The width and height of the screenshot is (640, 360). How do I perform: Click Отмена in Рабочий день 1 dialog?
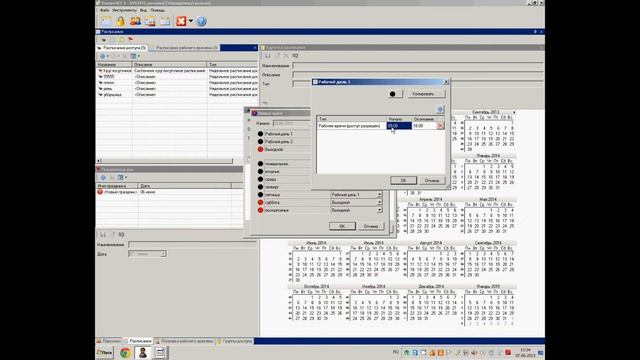click(432, 180)
